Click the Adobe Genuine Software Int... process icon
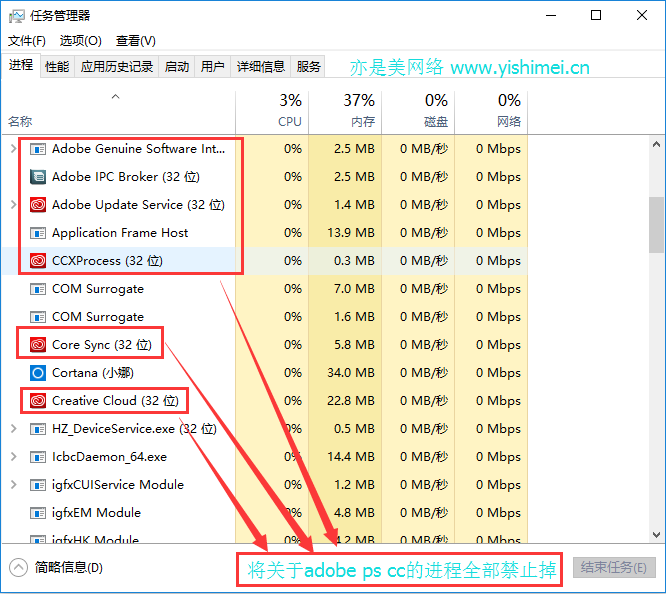This screenshot has width=666, height=594. click(38, 149)
